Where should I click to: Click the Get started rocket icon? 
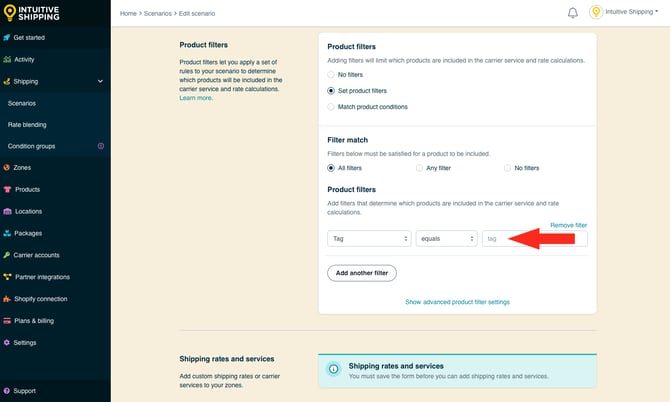click(x=8, y=36)
